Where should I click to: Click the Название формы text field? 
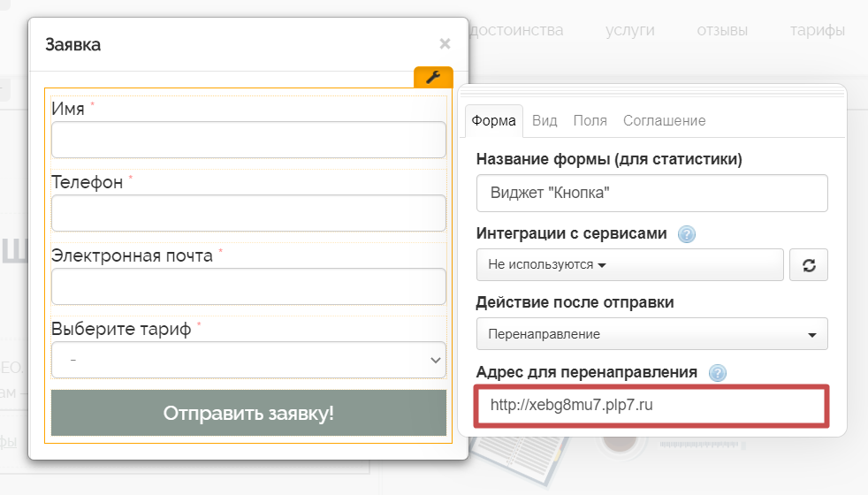651,194
